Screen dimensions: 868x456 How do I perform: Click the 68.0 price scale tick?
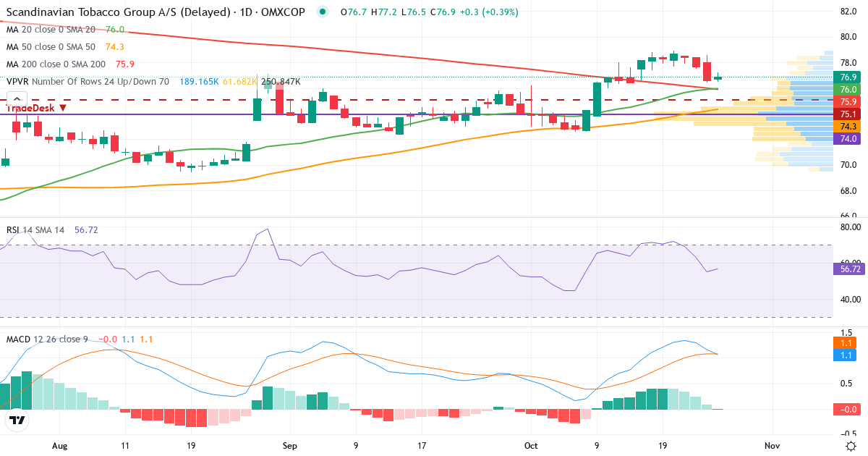848,191
